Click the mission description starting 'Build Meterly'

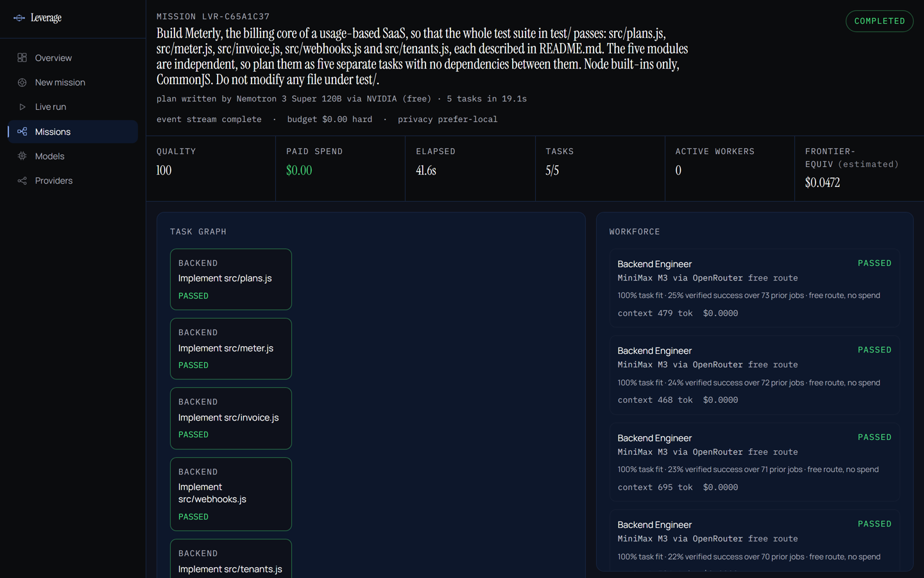pyautogui.click(x=422, y=57)
